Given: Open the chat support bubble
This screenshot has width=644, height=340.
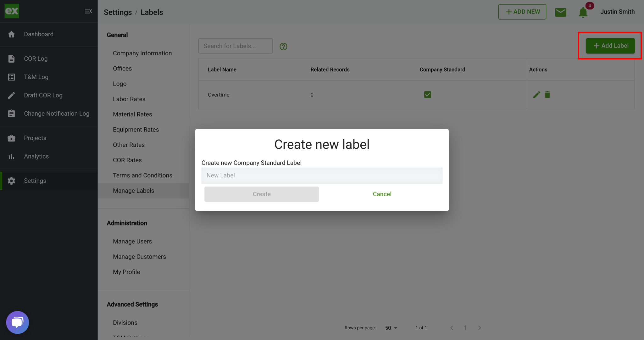Looking at the screenshot, I should (x=17, y=322).
